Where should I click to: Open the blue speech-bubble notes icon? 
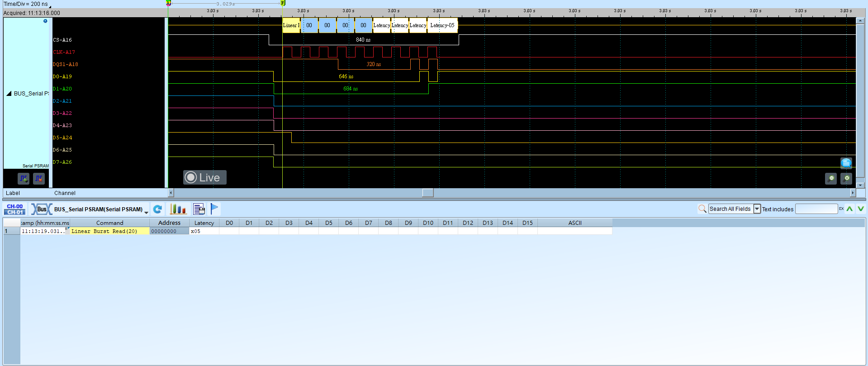point(846,163)
